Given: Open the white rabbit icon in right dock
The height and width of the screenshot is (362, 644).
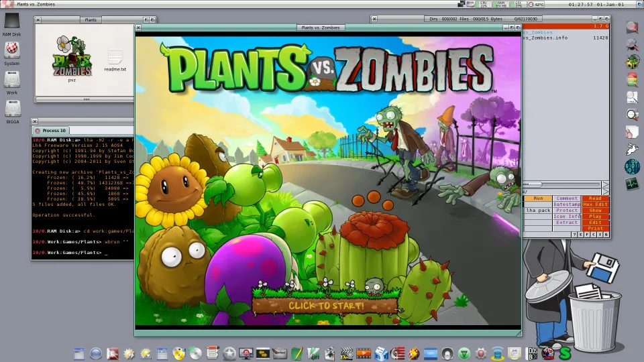Looking at the screenshot, I should click(x=633, y=149).
